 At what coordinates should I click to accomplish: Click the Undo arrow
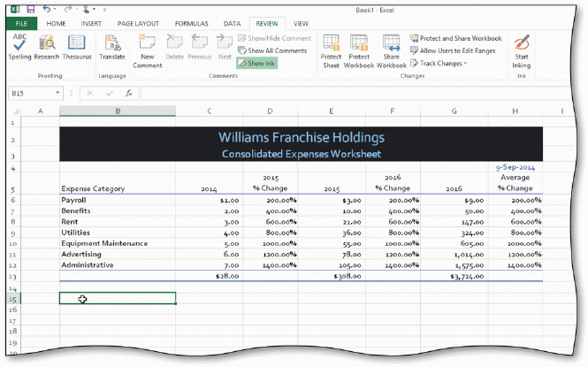point(46,9)
